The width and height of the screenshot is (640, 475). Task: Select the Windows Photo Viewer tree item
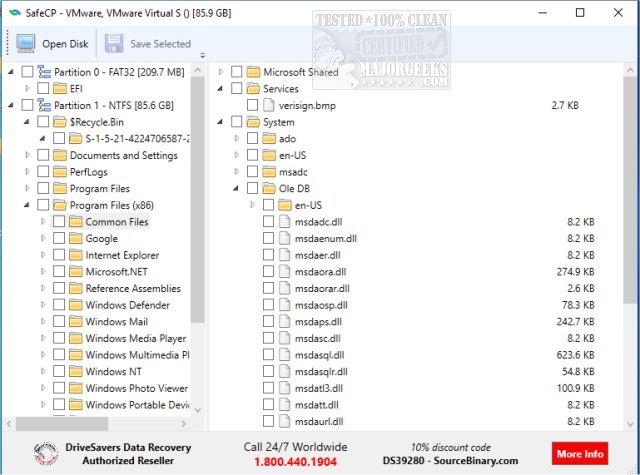tap(136, 388)
